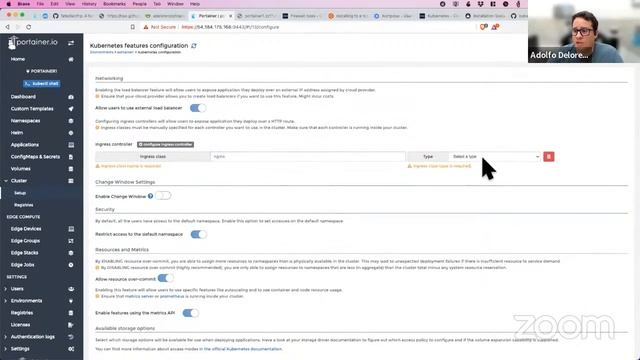Click the sidebar Registries database icon
The width and height of the screenshot is (640, 360).
click(x=71, y=313)
